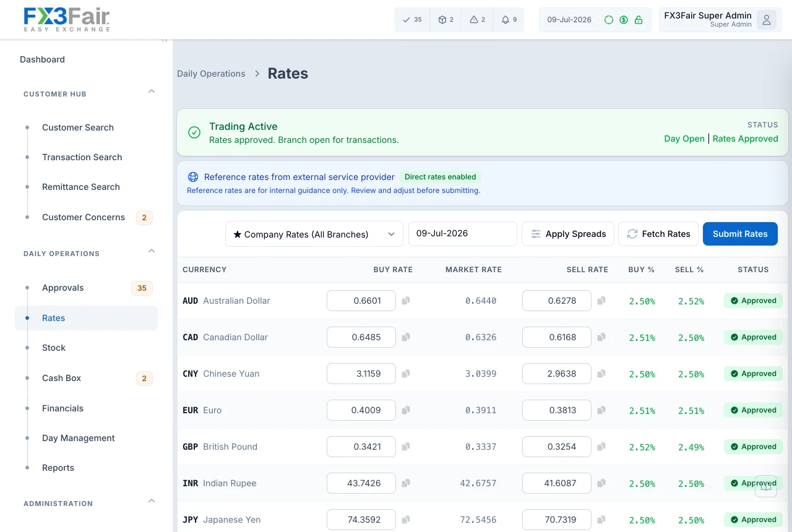Image resolution: width=792 pixels, height=532 pixels.
Task: Copy the CAD buy rate 0.6485
Action: [406, 337]
